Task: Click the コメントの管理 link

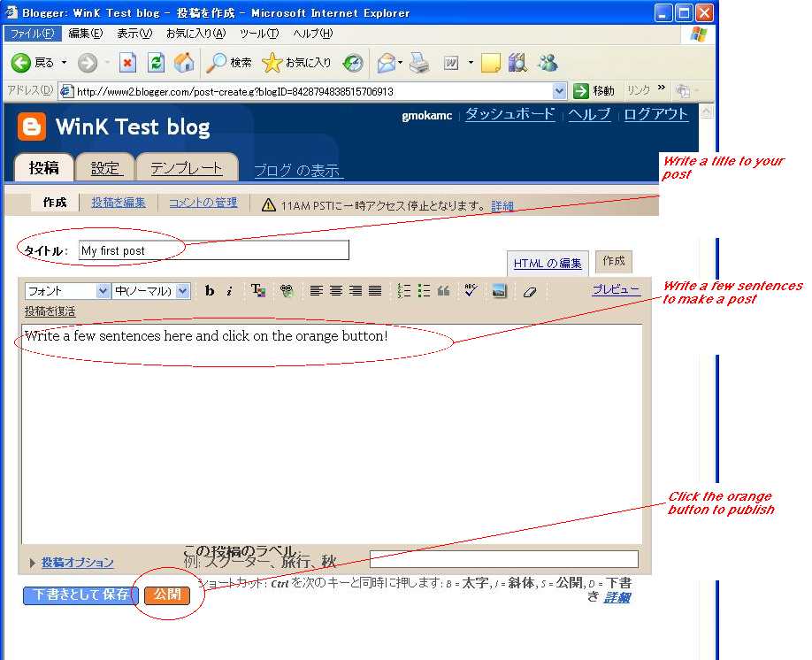Action: click(x=203, y=203)
